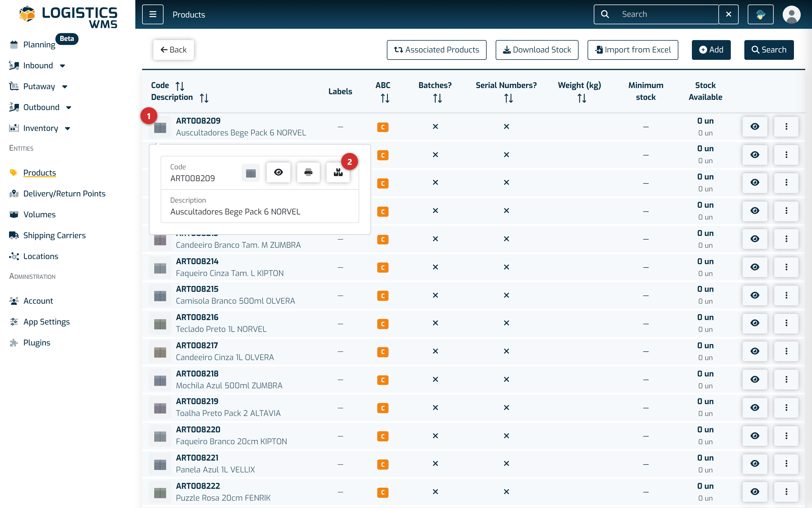Click the print icon in ART008209 popup
The height and width of the screenshot is (508, 812).
[x=308, y=172]
